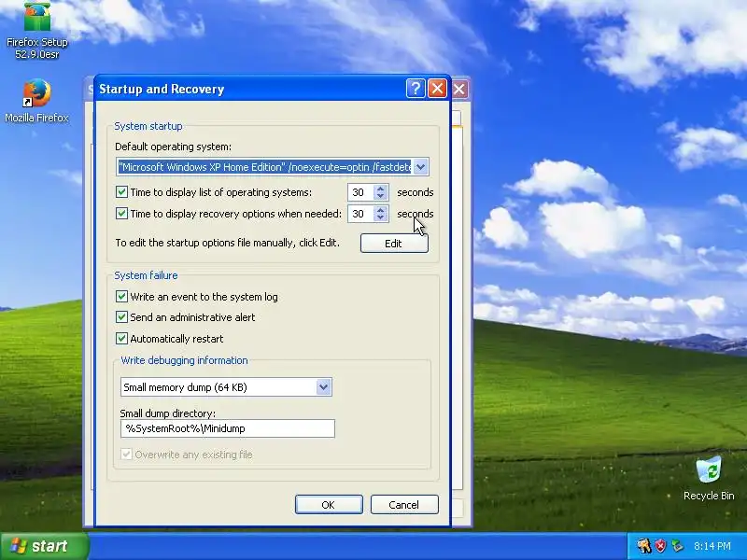Open the Small memory dump (64 KB) dropdown
747x560 pixels.
(323, 387)
